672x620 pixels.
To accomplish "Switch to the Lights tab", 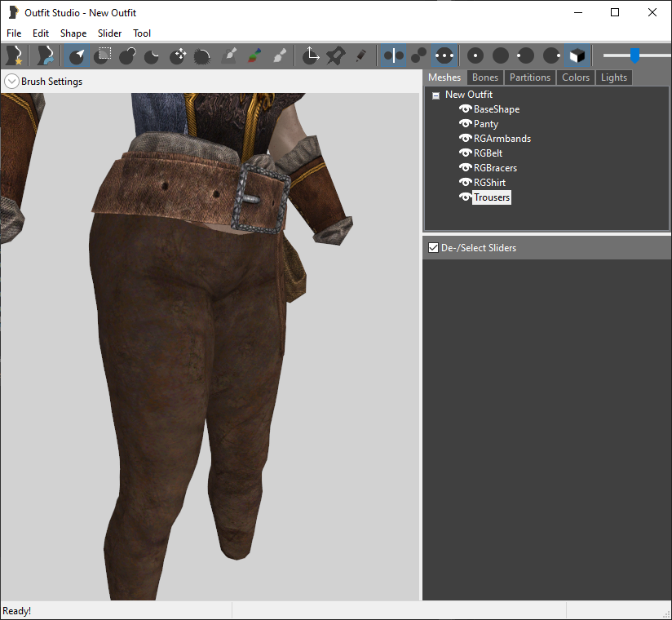I will [614, 77].
